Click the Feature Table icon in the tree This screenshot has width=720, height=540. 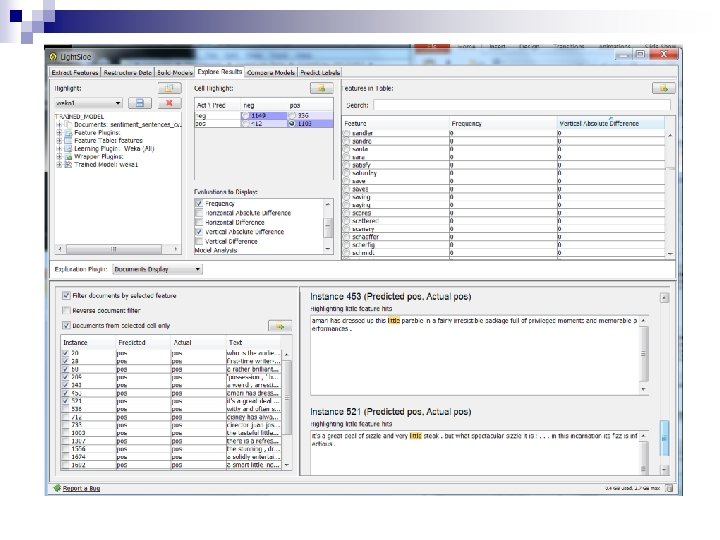pos(68,141)
